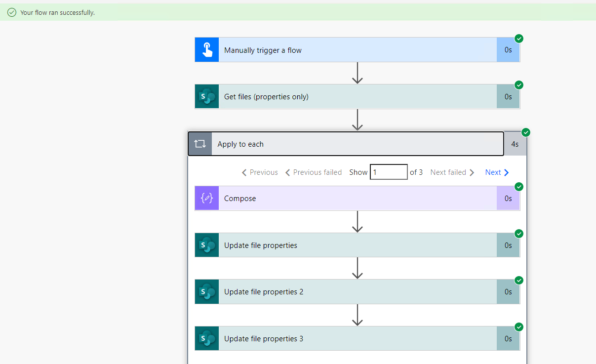Viewport: 596px width, 364px height.
Task: Expand the Compose action
Action: 357,198
